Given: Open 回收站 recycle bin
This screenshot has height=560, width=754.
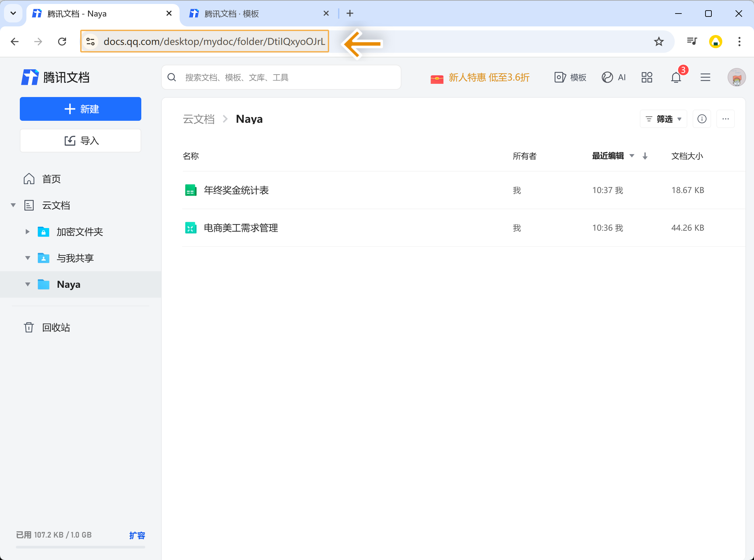Looking at the screenshot, I should point(55,327).
